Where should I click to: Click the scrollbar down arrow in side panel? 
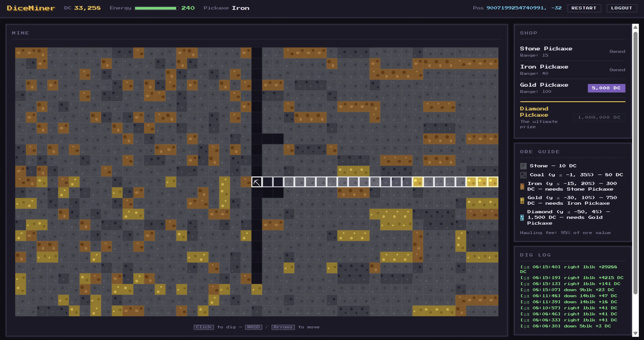635,333
